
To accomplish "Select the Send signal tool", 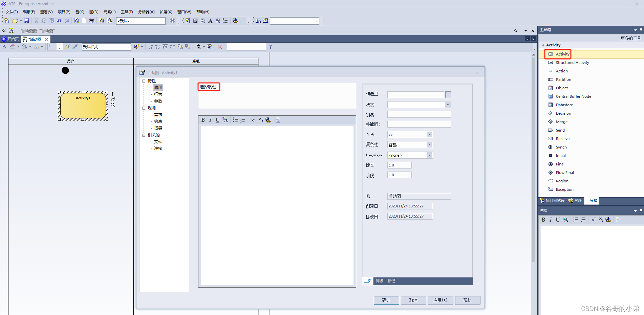I will (x=560, y=130).
